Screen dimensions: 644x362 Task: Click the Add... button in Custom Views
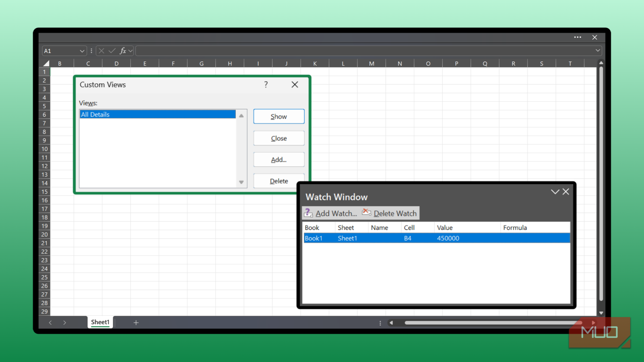tap(279, 160)
